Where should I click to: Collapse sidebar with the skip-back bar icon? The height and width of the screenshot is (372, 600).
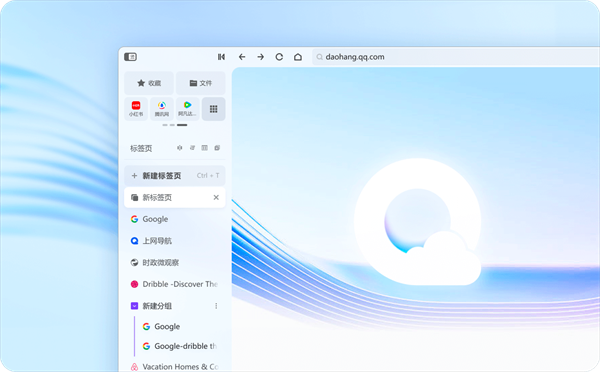(221, 57)
